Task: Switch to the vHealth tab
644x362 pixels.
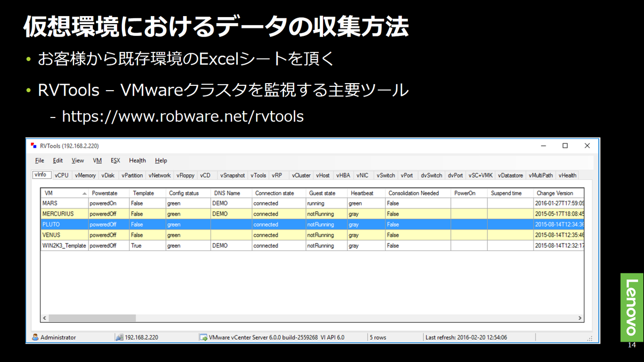Action: pyautogui.click(x=567, y=175)
